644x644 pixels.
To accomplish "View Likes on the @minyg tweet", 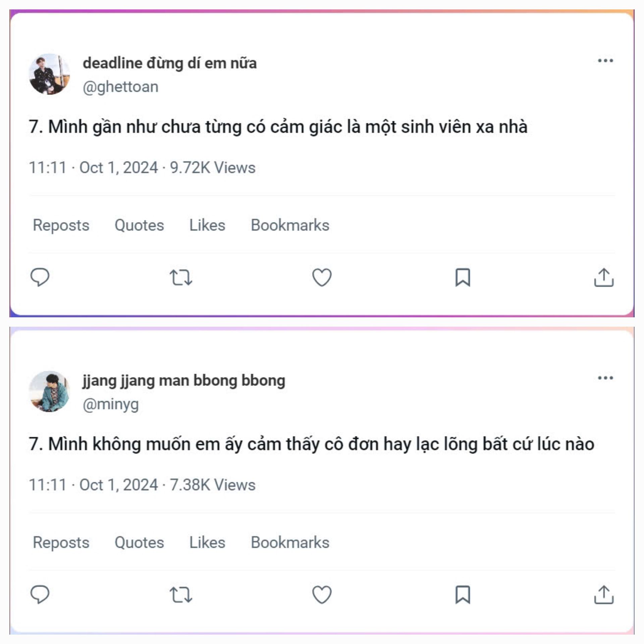I will click(207, 542).
